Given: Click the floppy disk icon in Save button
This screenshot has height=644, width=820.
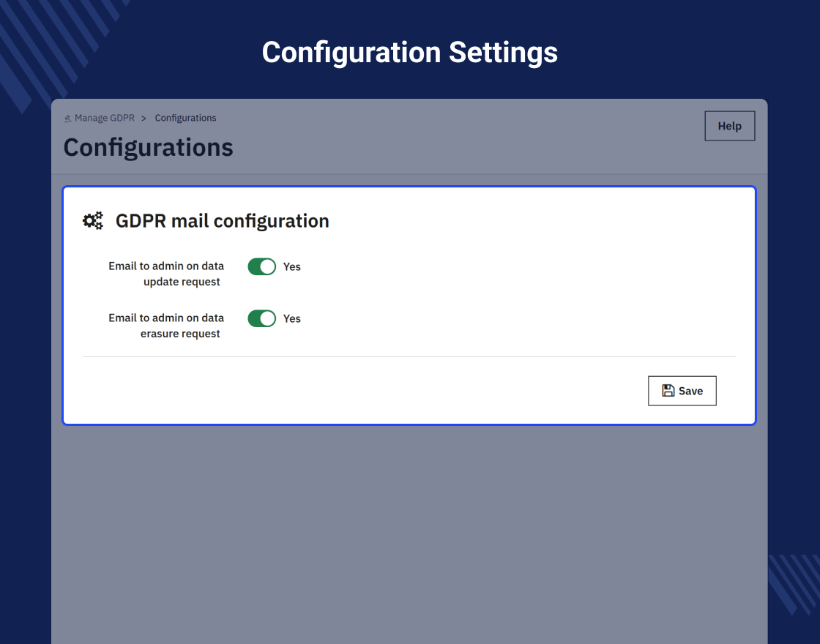Looking at the screenshot, I should [x=668, y=391].
